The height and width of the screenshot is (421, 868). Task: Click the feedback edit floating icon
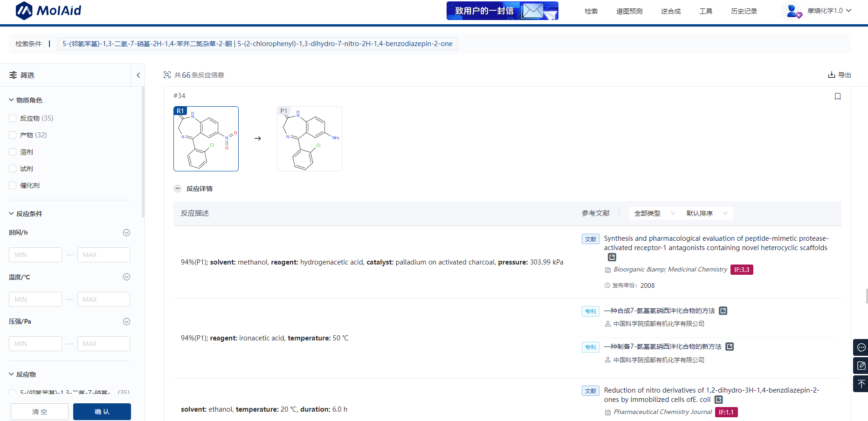point(861,366)
